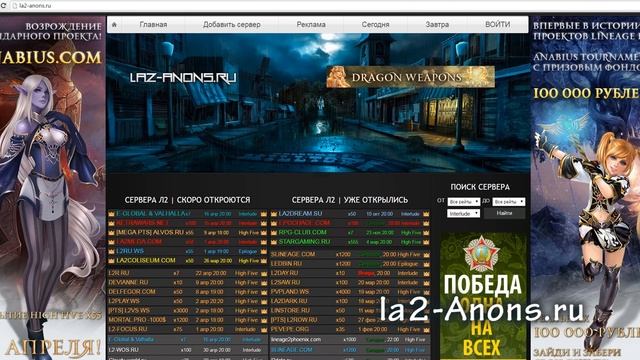Click the crown icon in the L2-FOCUS.RU row
This screenshot has height=360, width=640.
[264, 329]
